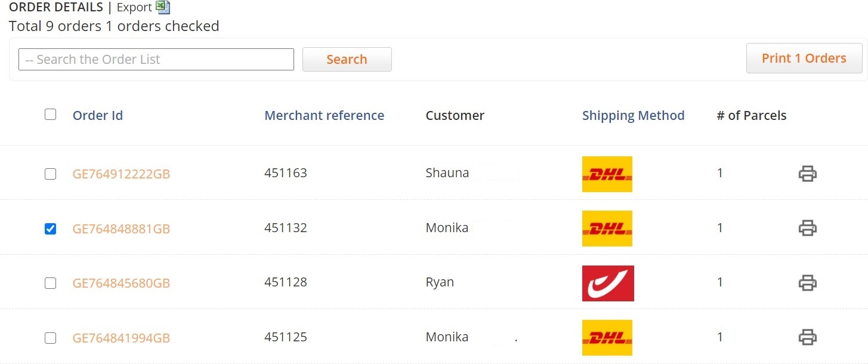Click the Print 1 Orders button
Viewport: 868px width, 364px height.
coord(804,58)
